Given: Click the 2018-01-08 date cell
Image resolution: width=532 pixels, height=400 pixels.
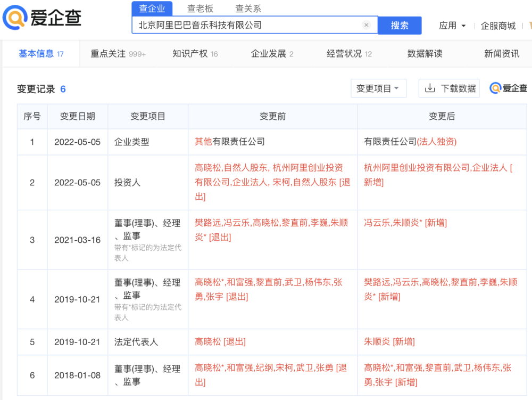Looking at the screenshot, I should pos(77,375).
